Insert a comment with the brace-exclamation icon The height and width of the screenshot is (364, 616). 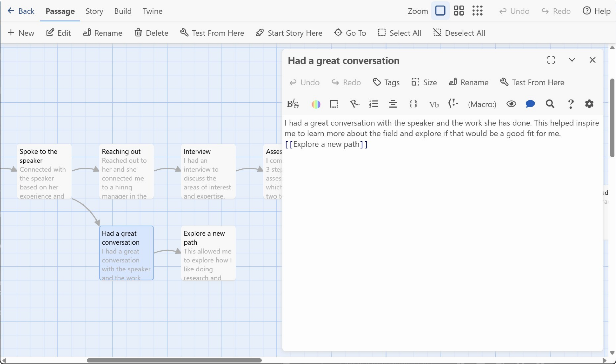pyautogui.click(x=453, y=104)
